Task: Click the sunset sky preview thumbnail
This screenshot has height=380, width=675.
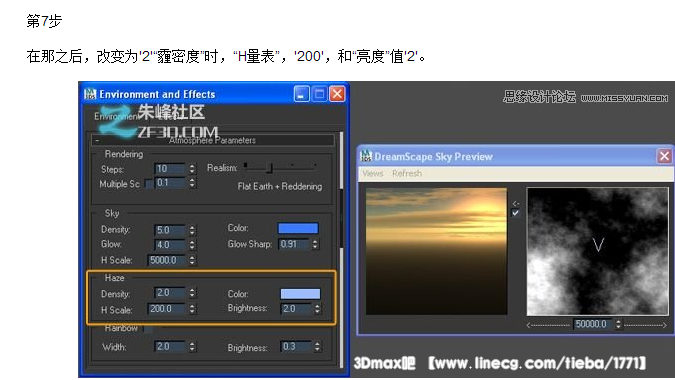Action: [437, 251]
